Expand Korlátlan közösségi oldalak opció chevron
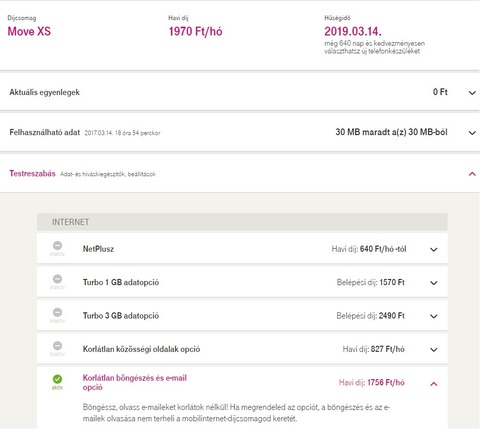This screenshot has width=480, height=430. 433,350
